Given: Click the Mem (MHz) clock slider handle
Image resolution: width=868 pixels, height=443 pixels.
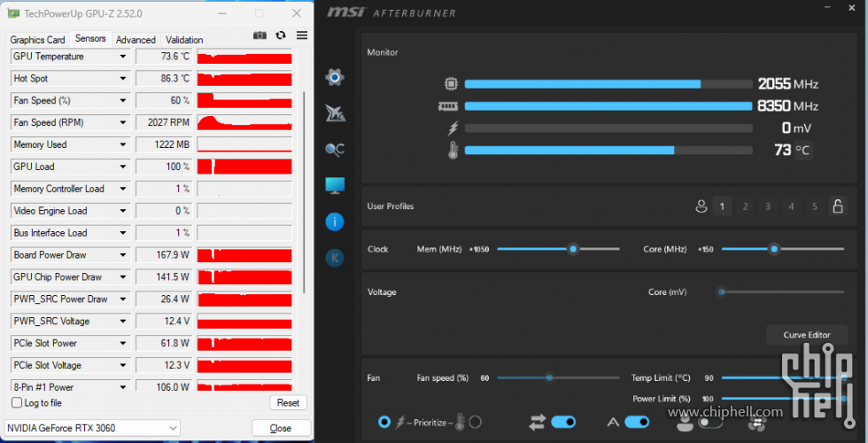Looking at the screenshot, I should (x=574, y=249).
